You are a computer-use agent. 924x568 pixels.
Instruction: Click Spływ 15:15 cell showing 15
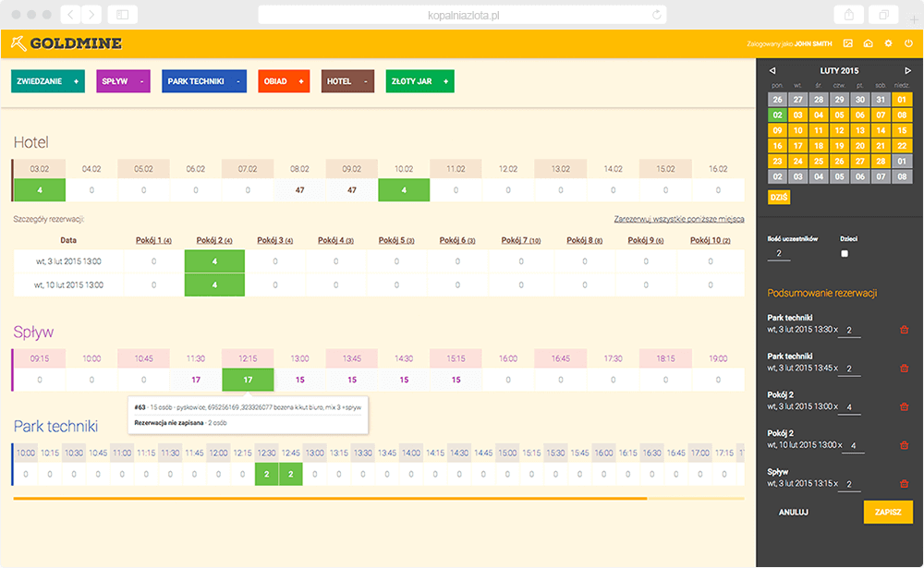(456, 380)
